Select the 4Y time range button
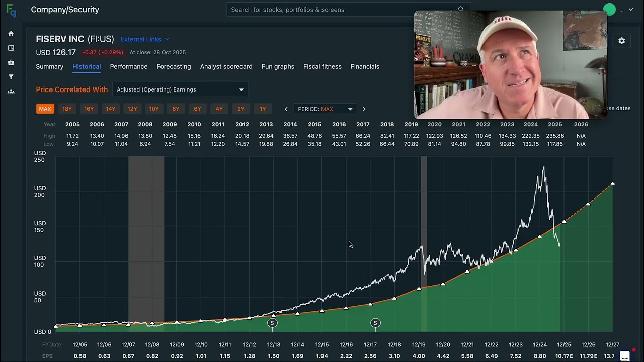The width and height of the screenshot is (644, 362). tap(219, 109)
